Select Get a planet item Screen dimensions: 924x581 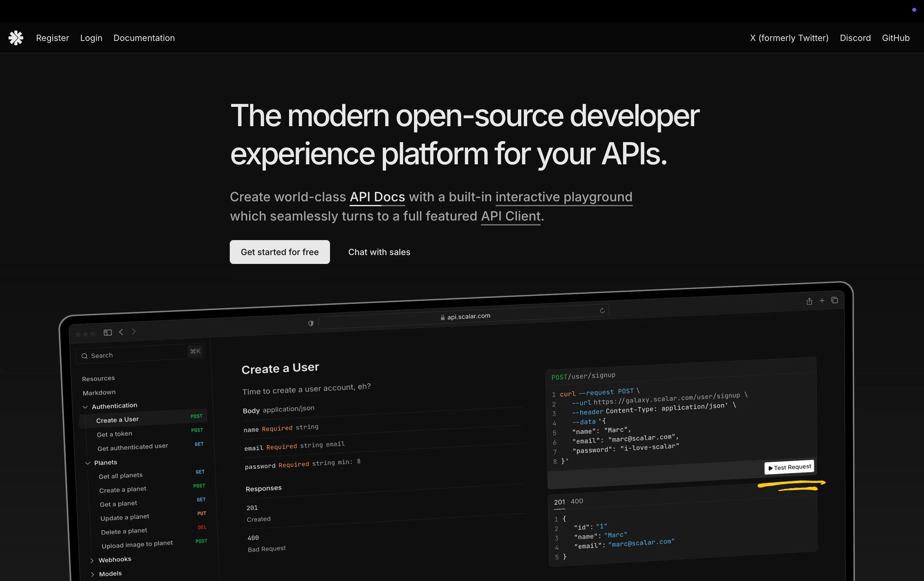click(119, 504)
